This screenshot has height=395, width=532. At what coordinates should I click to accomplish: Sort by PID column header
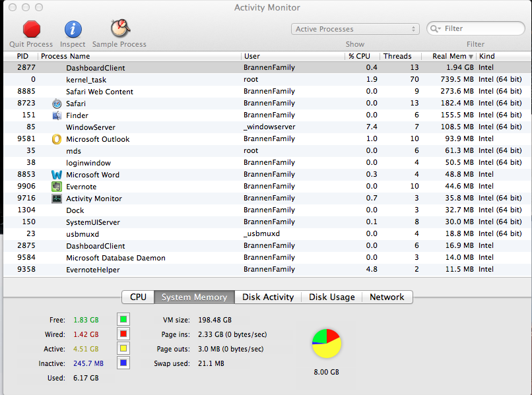22,56
